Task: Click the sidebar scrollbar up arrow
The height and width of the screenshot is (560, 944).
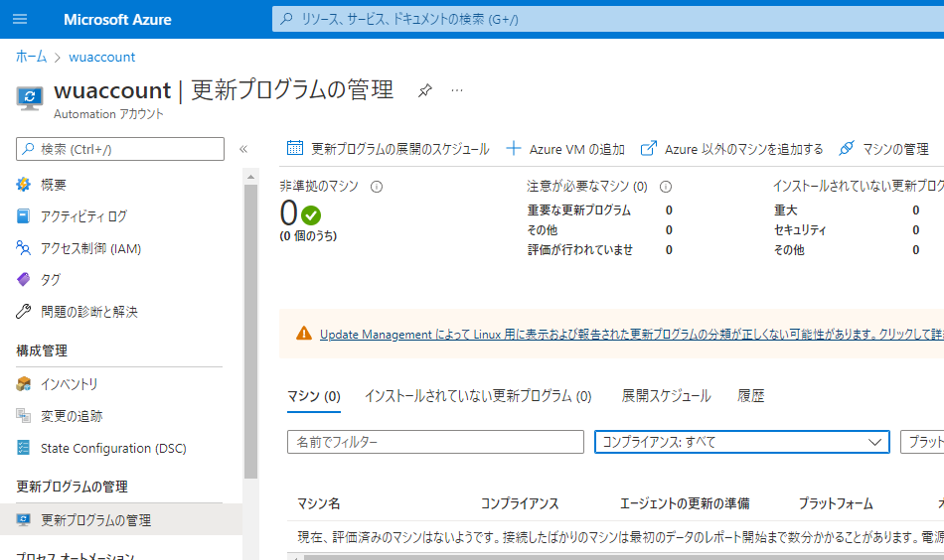Action: coord(251,176)
